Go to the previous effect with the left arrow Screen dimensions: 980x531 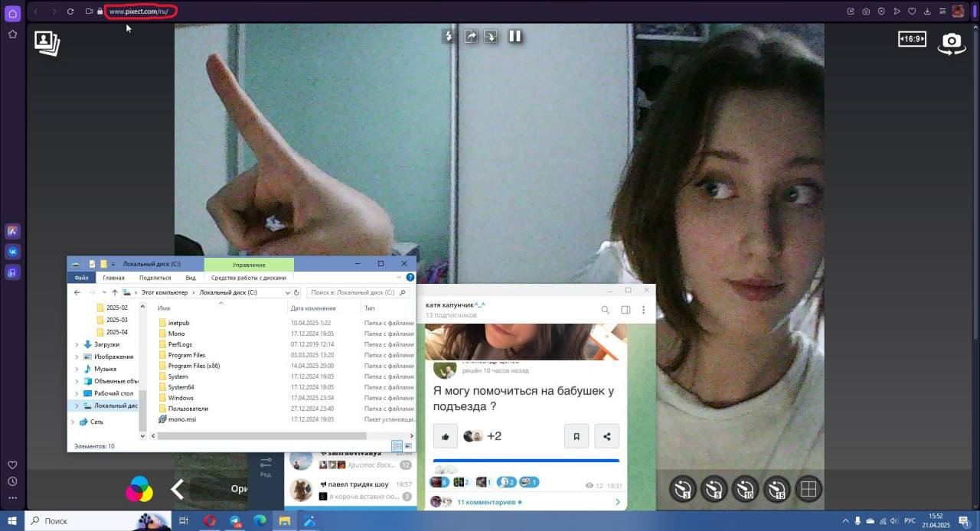pyautogui.click(x=177, y=489)
